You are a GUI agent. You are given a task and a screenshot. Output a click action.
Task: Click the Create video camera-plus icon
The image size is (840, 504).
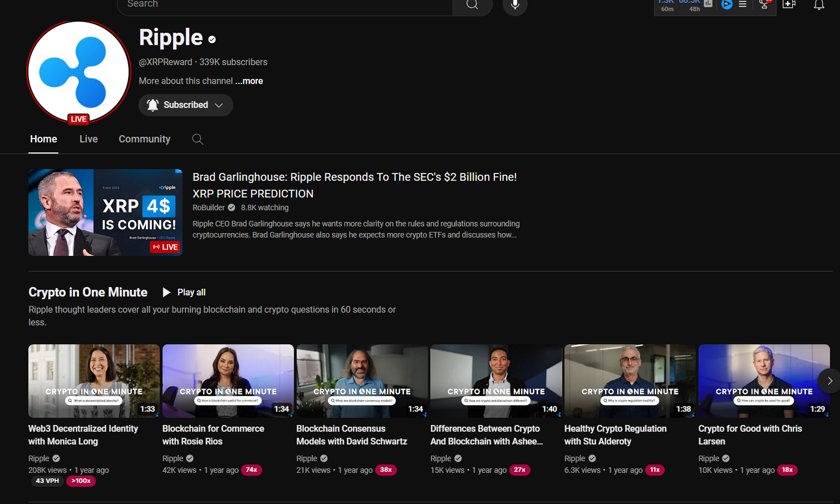[x=789, y=4]
